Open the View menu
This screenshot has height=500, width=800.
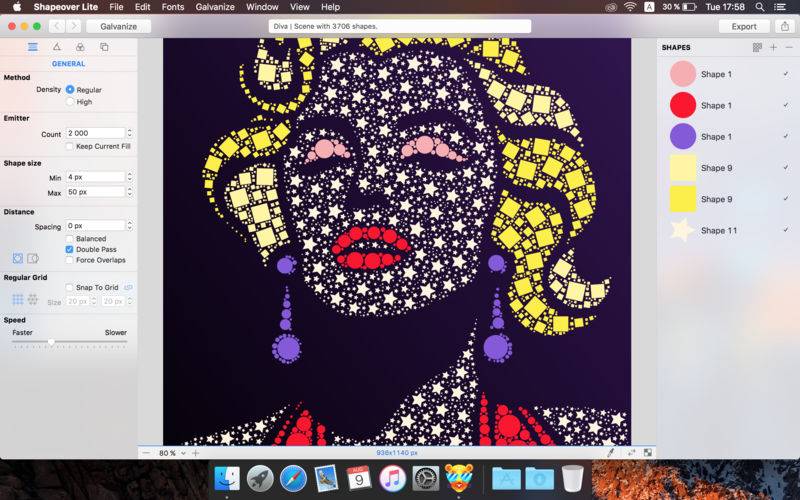click(x=299, y=7)
